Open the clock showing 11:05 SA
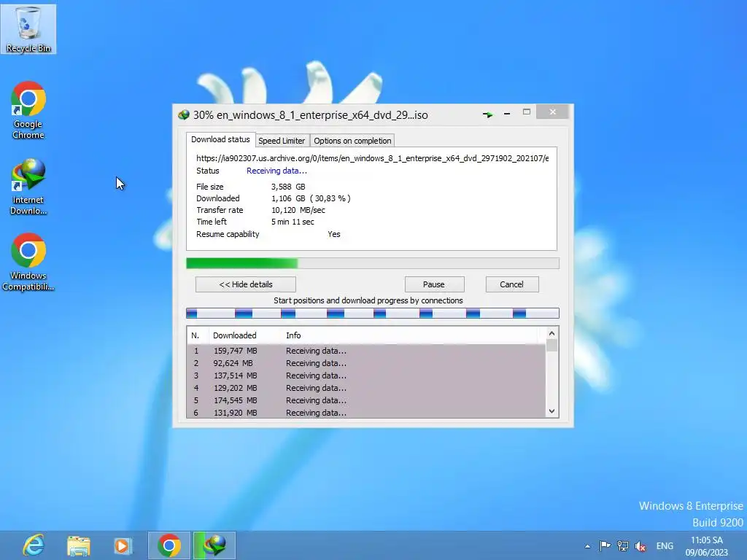747x560 pixels. (x=707, y=545)
